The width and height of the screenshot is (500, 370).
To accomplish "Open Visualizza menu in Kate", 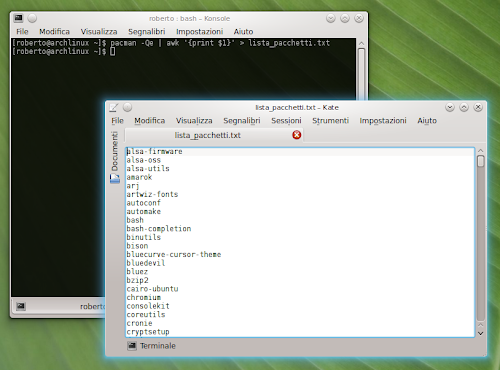I will coord(194,121).
